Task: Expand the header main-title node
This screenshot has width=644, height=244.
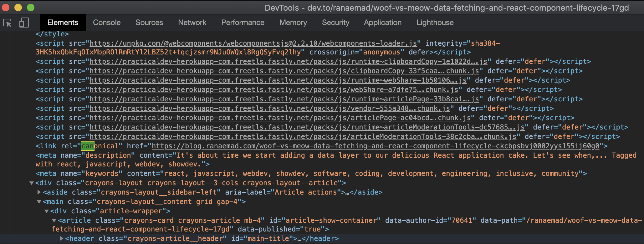Action: [62, 238]
